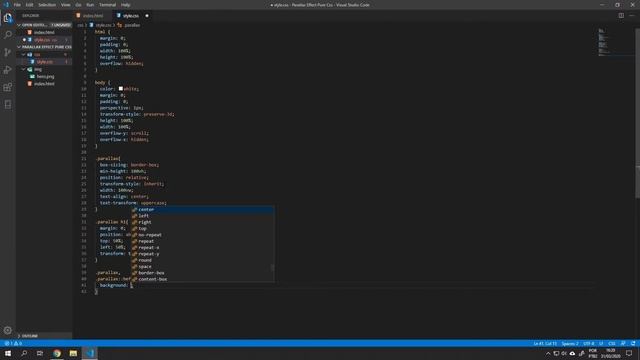Screen dimensions: 640x360
Task: Click the VS Code taskbar icon
Action: (x=90, y=353)
